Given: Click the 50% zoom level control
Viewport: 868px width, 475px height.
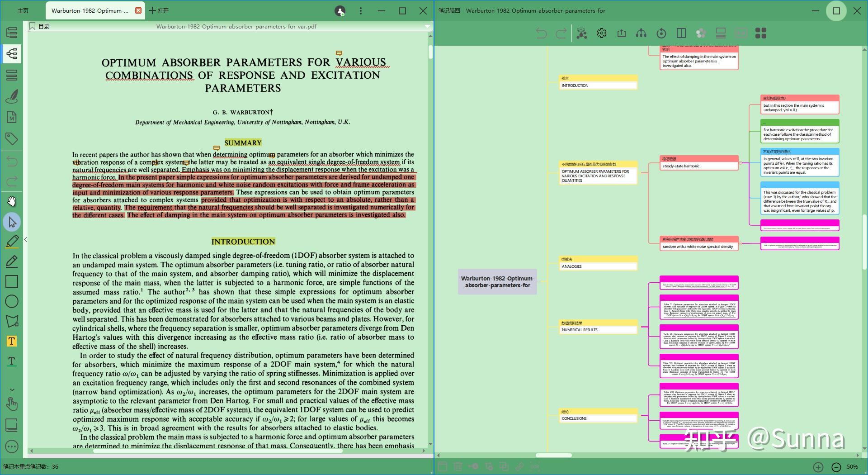Looking at the screenshot, I should click(x=852, y=466).
